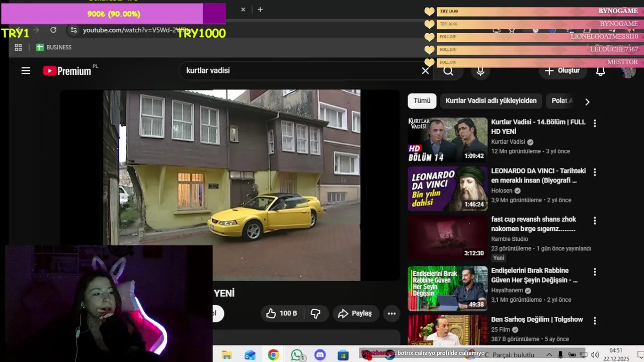Switch to Chrome on the taskbar
This screenshot has width=644, height=362.
[273, 355]
